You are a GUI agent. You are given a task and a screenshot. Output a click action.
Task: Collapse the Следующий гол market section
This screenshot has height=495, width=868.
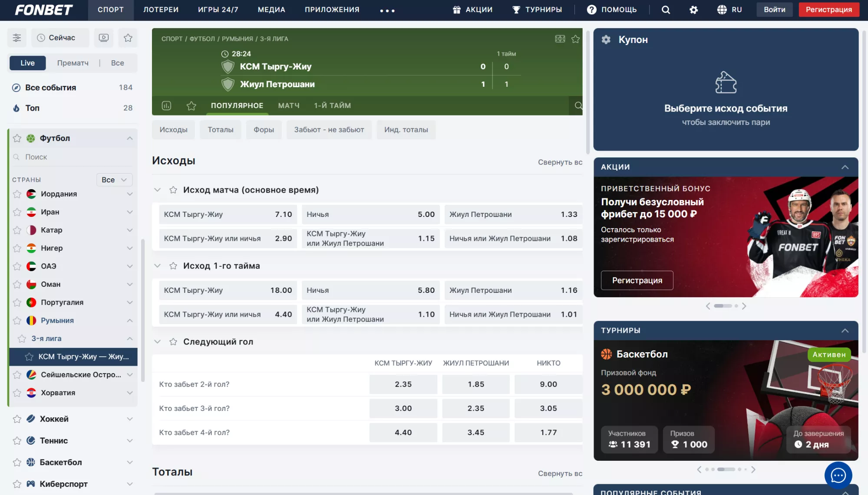tap(157, 342)
